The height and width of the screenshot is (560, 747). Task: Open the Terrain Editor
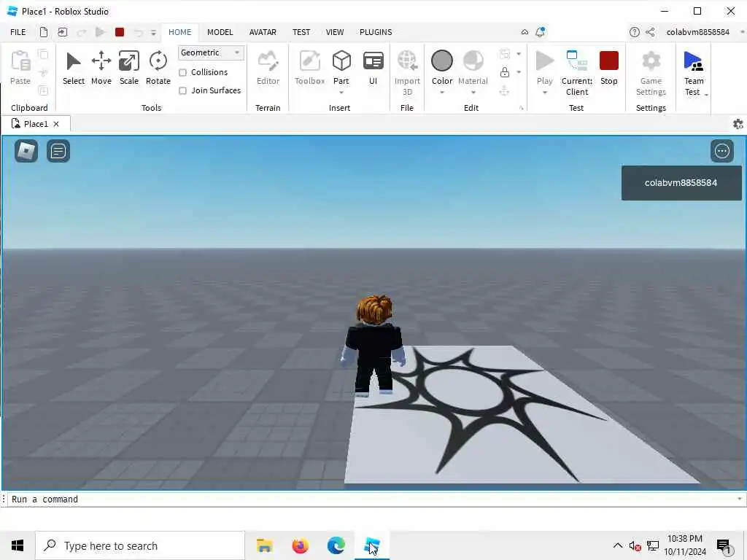pyautogui.click(x=268, y=68)
